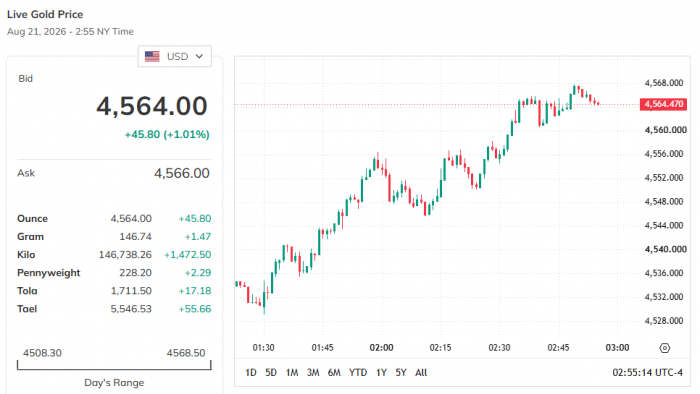Select the 1Y chart range
The image size is (700, 394).
[x=381, y=373]
